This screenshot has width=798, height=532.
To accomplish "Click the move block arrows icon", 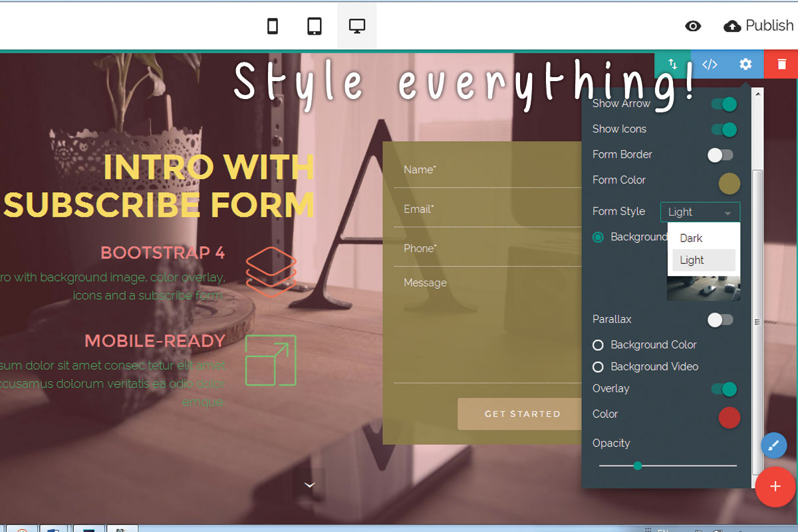I will (x=673, y=65).
